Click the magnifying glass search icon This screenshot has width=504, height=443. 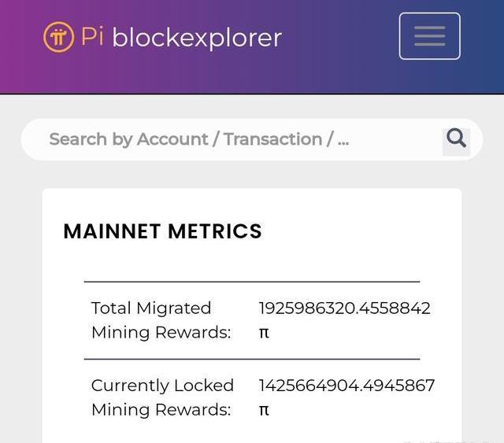pos(456,139)
